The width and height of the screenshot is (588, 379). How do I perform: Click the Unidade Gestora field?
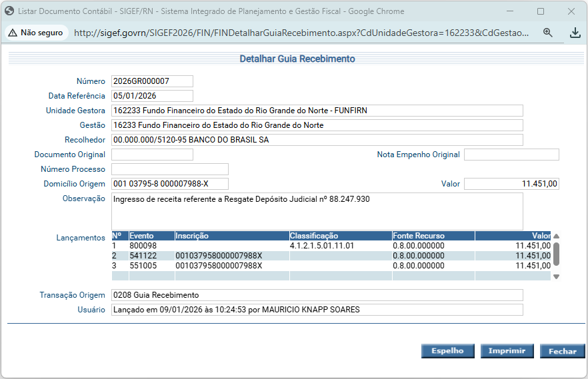tap(317, 111)
